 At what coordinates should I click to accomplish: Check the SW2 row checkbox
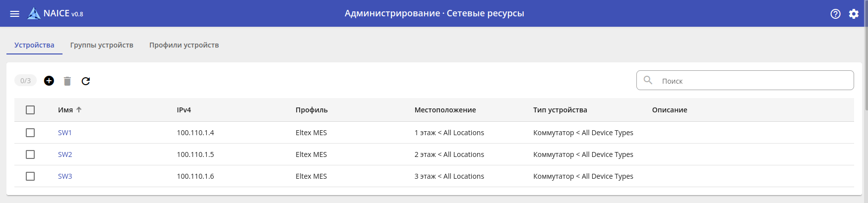pos(30,154)
